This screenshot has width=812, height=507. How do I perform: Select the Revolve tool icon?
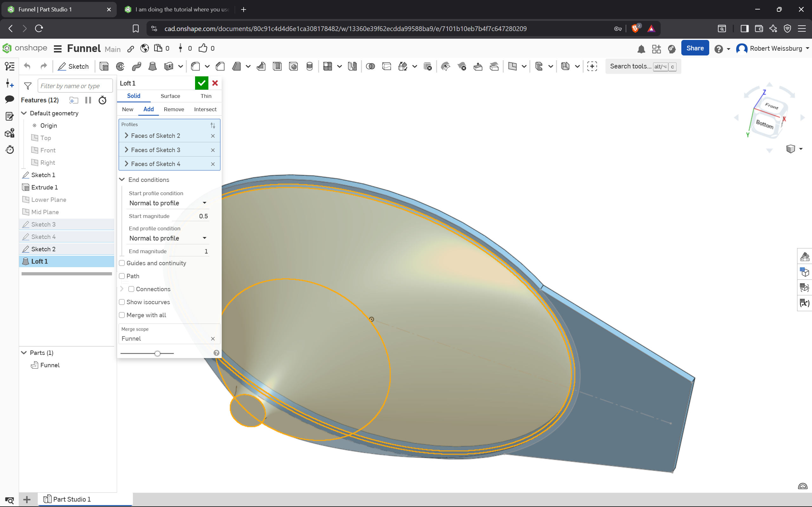pyautogui.click(x=120, y=67)
